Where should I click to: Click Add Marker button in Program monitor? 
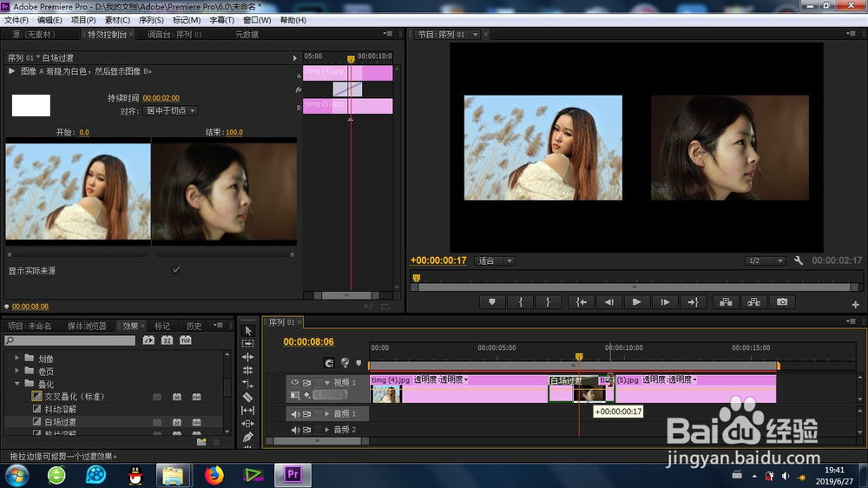point(492,302)
